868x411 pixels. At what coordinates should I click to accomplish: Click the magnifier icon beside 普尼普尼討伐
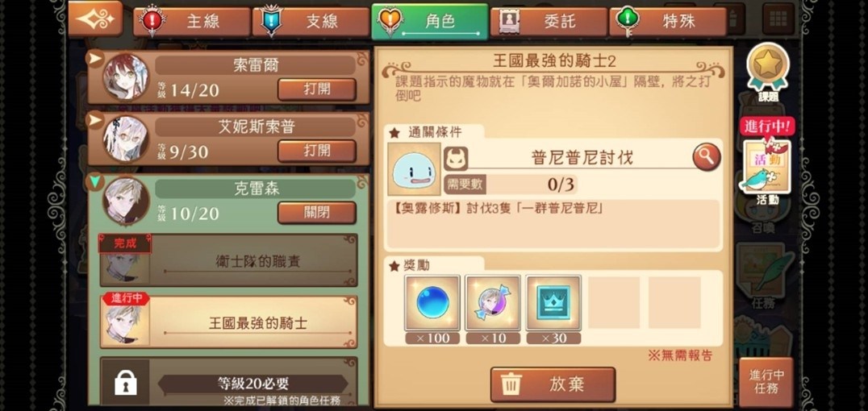point(707,157)
